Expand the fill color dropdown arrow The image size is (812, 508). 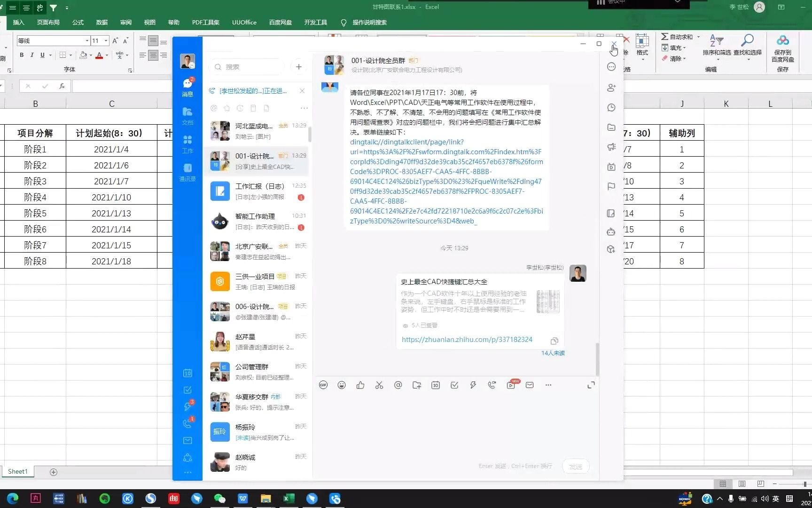(91, 55)
